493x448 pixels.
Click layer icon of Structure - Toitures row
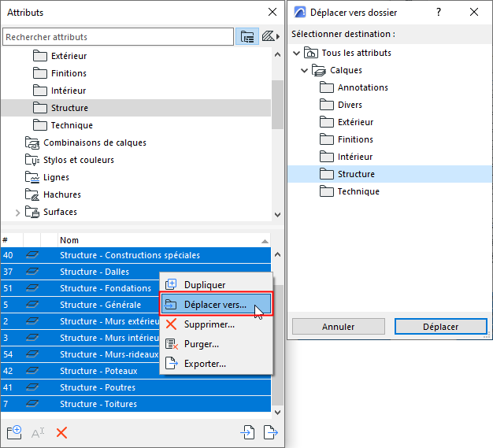click(32, 404)
